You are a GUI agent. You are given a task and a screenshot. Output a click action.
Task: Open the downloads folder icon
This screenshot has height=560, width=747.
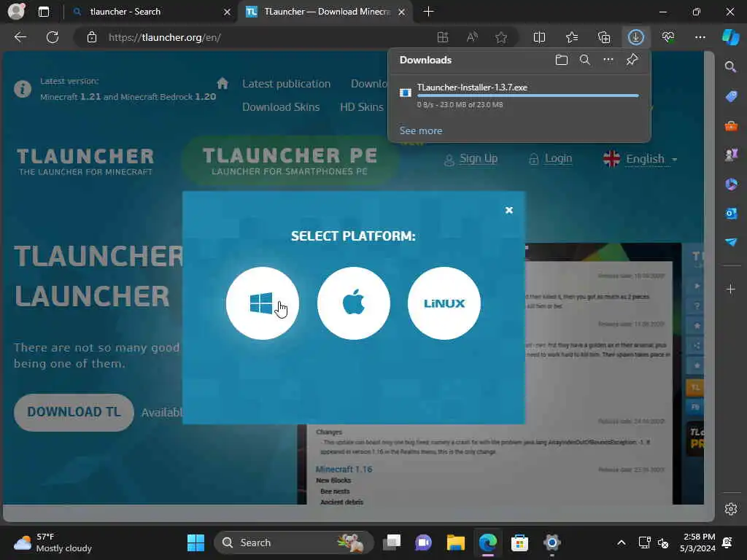pyautogui.click(x=562, y=60)
